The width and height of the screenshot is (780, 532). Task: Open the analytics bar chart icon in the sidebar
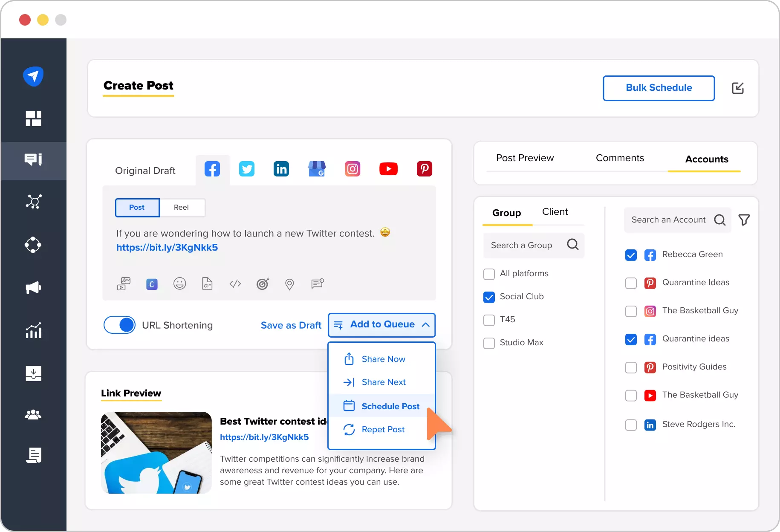[33, 330]
